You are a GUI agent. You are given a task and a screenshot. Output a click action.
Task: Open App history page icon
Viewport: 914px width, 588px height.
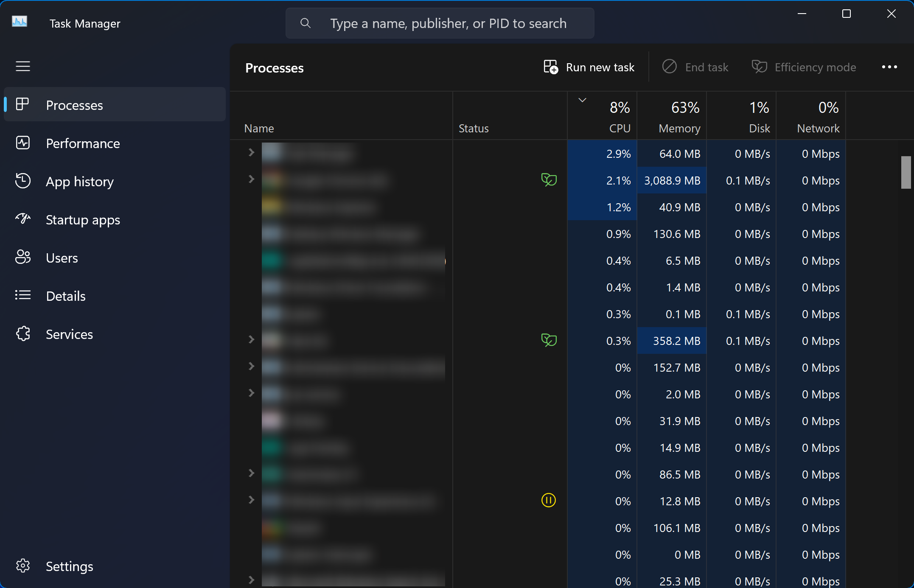tap(23, 181)
